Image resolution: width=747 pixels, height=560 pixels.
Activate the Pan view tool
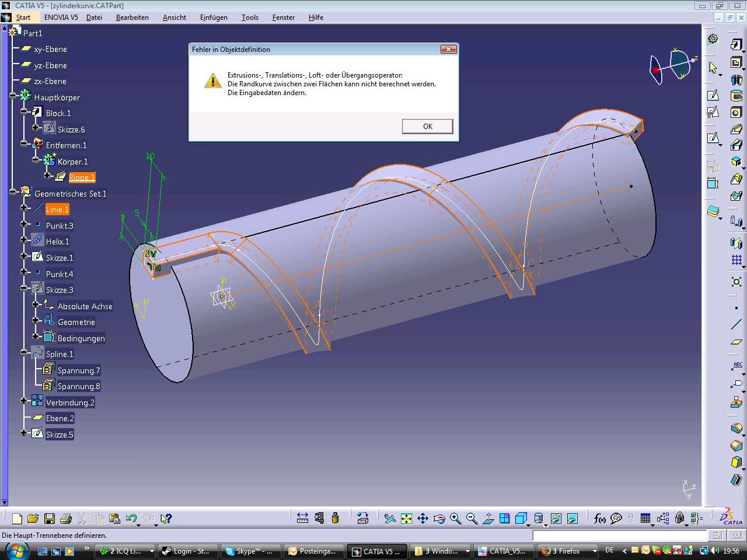pos(423,518)
